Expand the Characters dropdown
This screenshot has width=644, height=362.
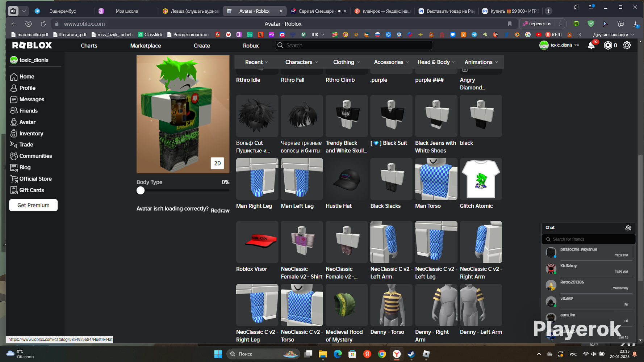[x=301, y=62]
